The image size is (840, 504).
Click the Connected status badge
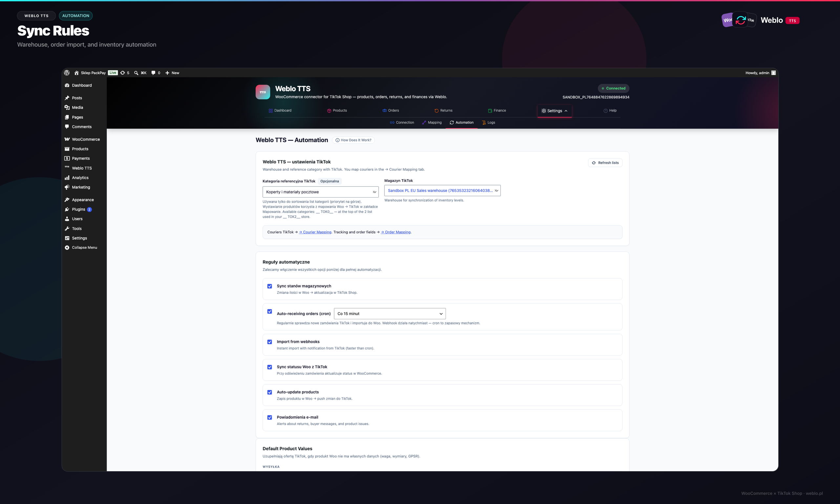pos(614,88)
